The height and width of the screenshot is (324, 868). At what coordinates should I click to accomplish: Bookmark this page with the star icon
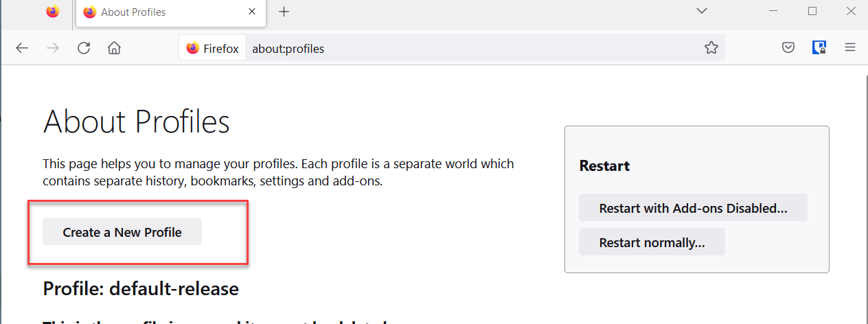711,48
